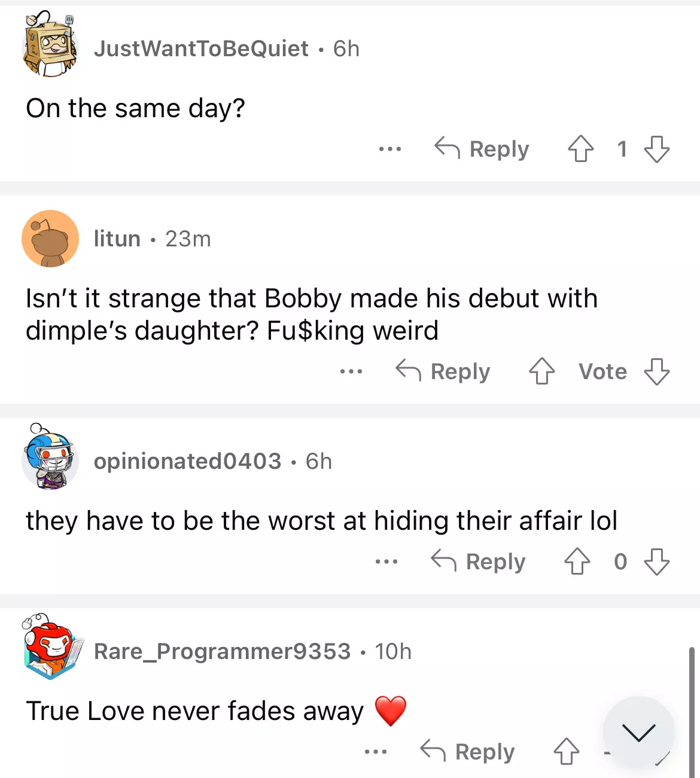Upvote litun's comment about Bobby's debut

[x=541, y=371]
